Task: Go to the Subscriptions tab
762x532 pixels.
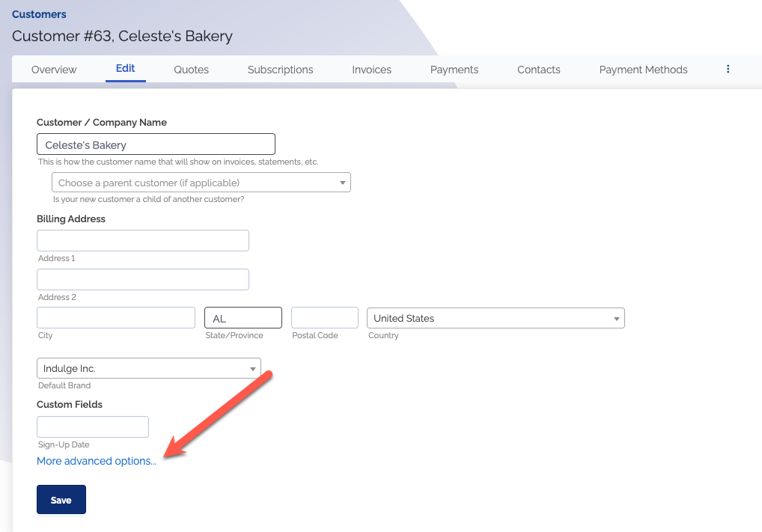Action: click(280, 70)
